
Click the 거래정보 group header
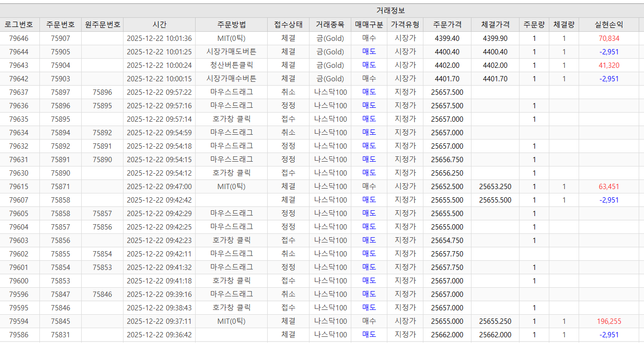coord(391,11)
